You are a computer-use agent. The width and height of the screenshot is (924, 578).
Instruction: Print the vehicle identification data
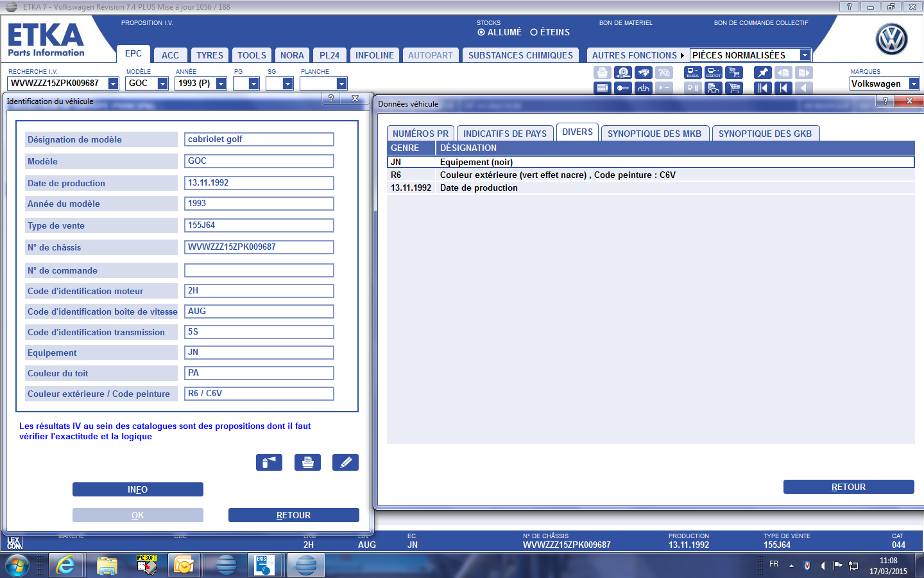coord(307,462)
